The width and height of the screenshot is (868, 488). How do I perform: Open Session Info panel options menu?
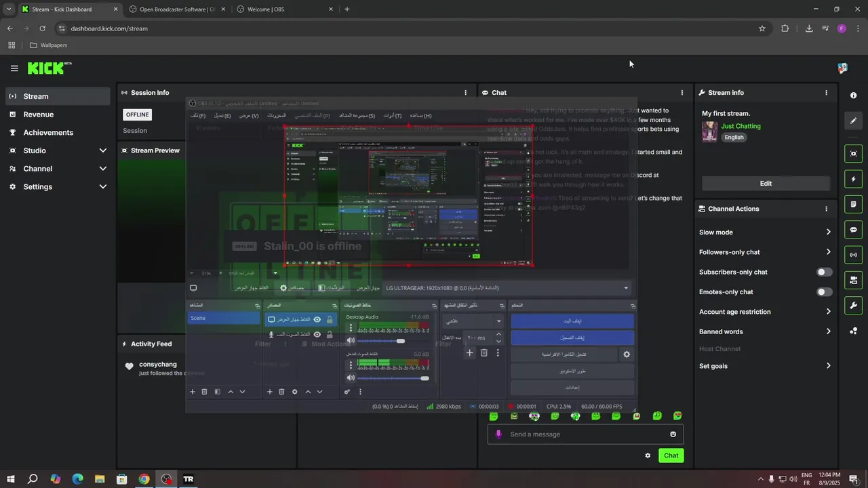(465, 93)
